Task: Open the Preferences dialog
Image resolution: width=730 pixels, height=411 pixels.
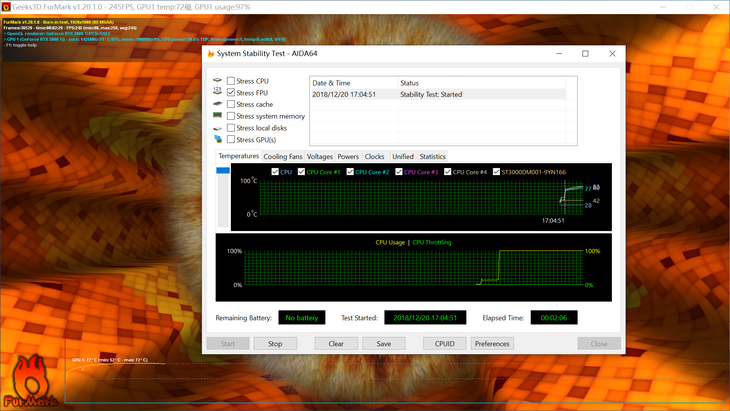Action: tap(492, 344)
